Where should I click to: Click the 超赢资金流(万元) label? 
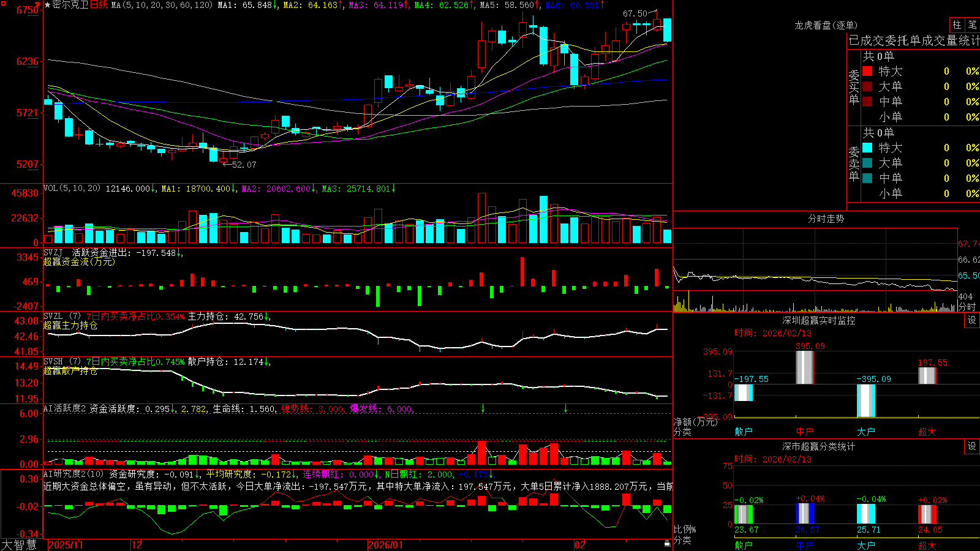[79, 261]
